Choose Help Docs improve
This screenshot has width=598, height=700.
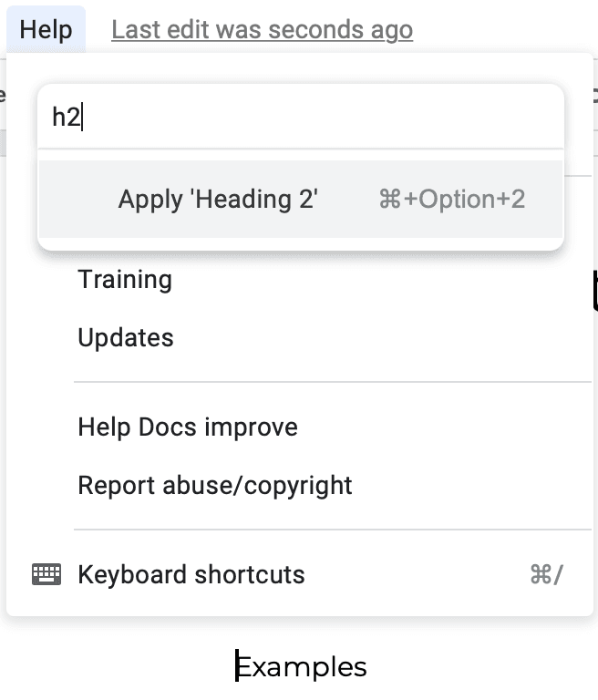pos(188,427)
